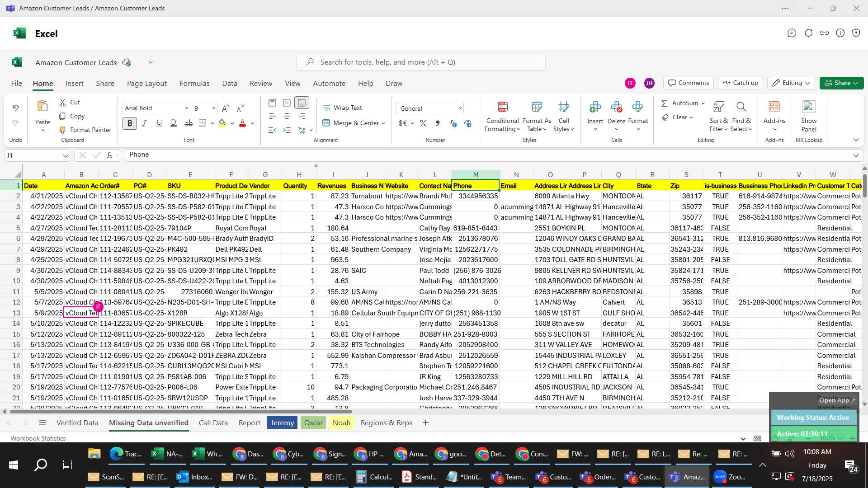This screenshot has width=868, height=488.
Task: Open the File menu
Action: click(x=16, y=84)
